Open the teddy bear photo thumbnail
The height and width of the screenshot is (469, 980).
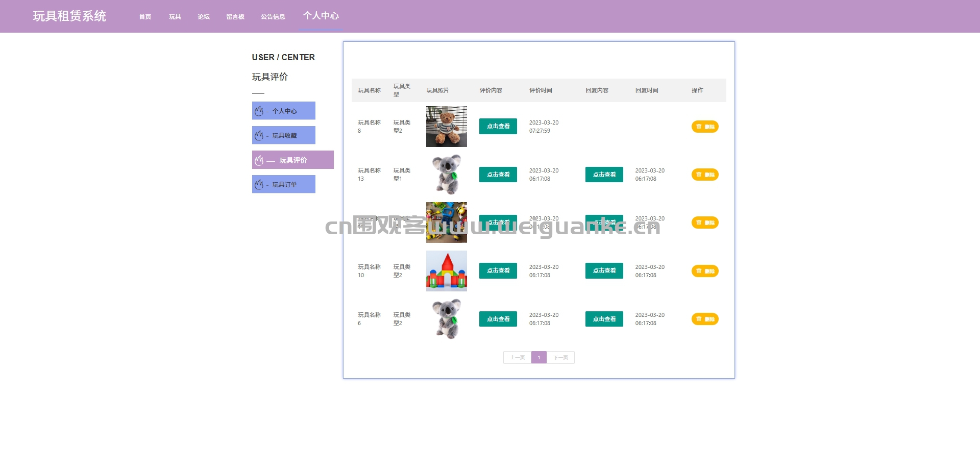[x=447, y=127]
